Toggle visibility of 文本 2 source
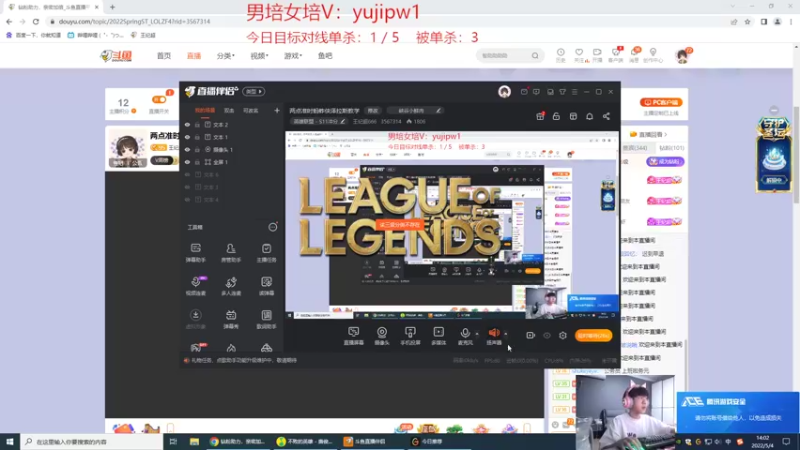Screen dimensions: 800x450 pos(187,124)
